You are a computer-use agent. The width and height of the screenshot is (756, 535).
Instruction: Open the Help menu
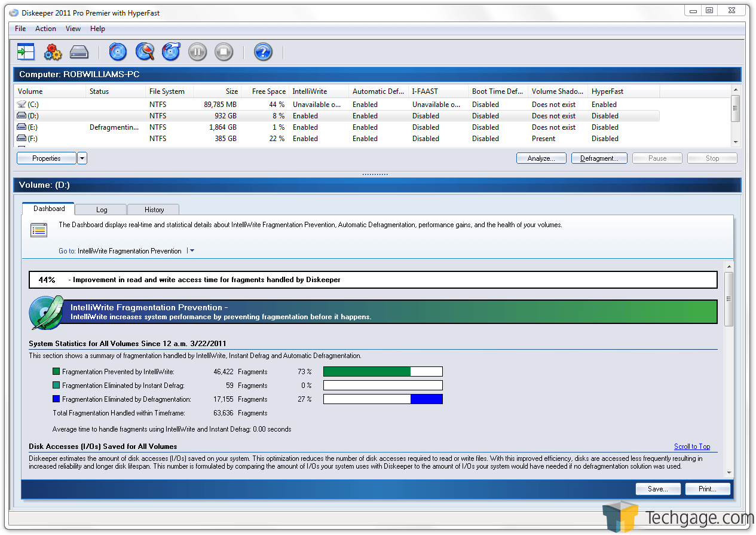coord(97,29)
